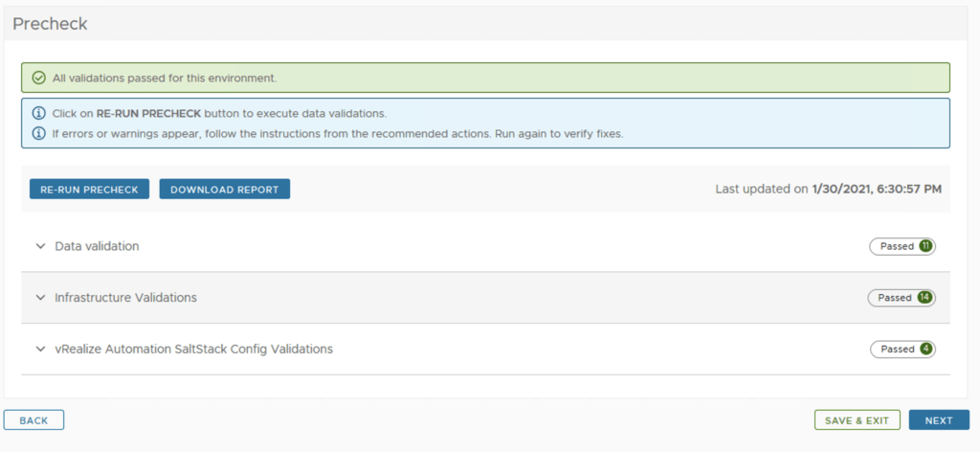980x452 pixels.
Task: Expand the Data validation chevron
Action: [40, 246]
